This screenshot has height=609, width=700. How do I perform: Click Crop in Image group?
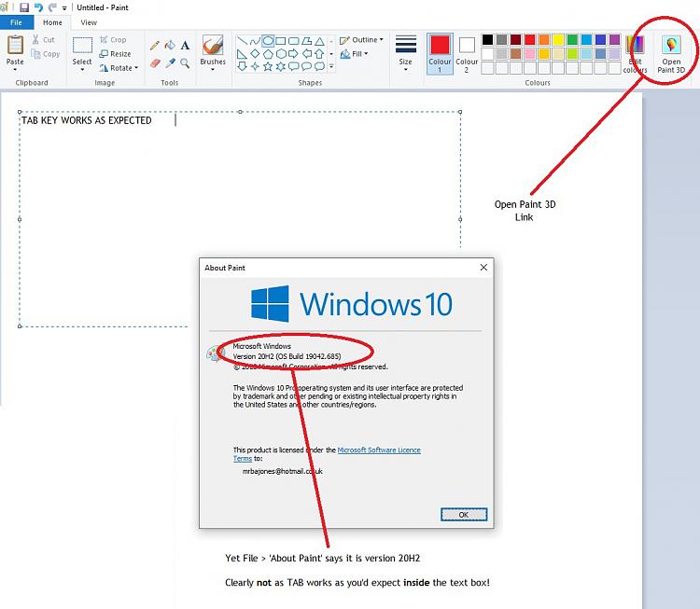[113, 40]
